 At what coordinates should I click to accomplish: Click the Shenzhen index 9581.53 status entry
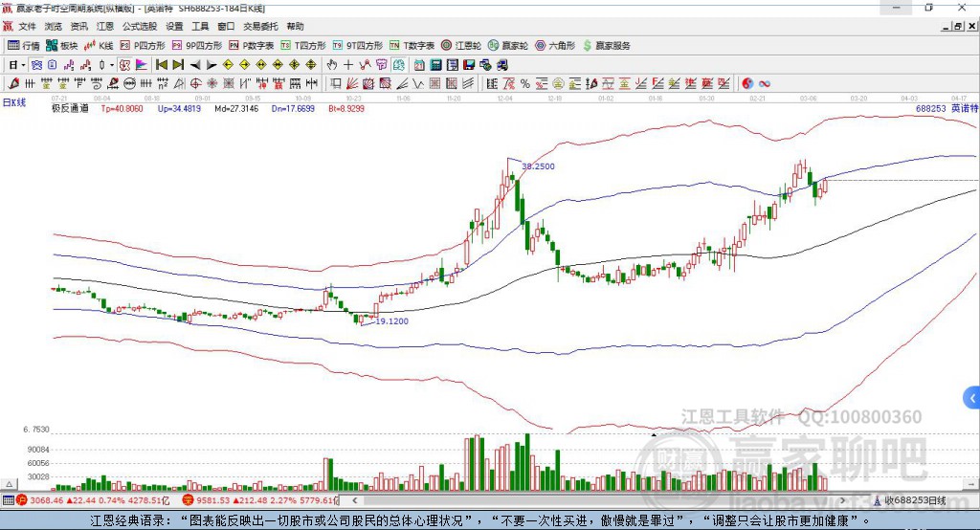coord(260,500)
